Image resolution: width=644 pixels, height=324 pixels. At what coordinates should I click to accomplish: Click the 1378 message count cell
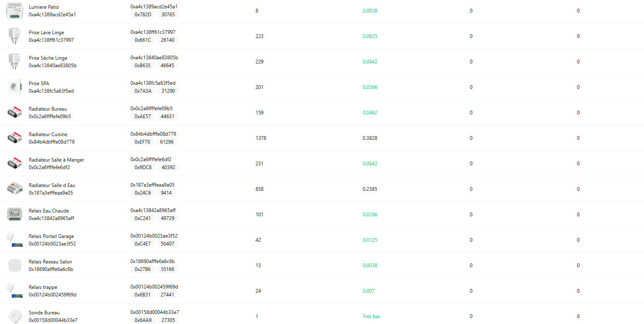pos(261,138)
